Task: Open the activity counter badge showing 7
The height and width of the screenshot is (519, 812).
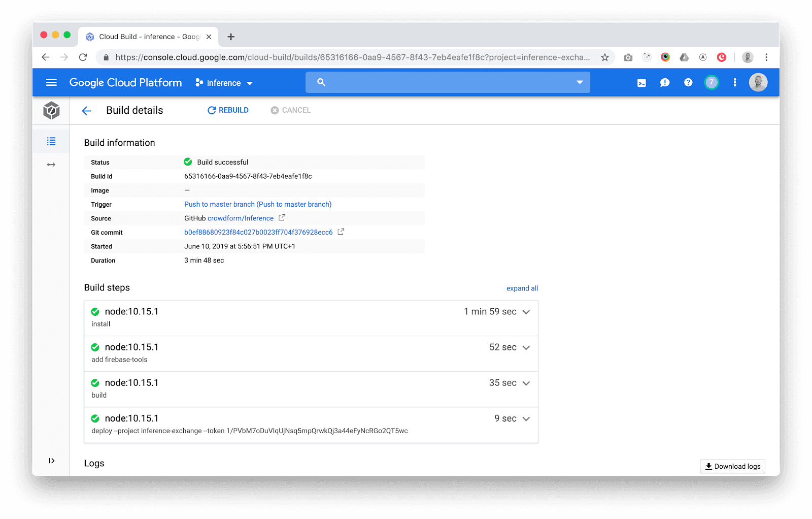Action: click(711, 82)
